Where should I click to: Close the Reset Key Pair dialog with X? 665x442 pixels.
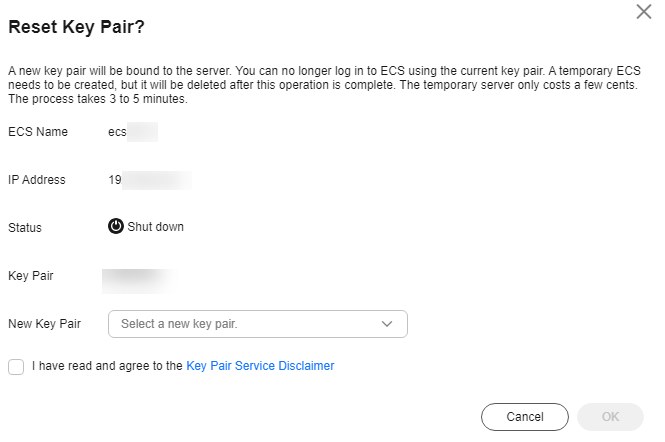click(x=643, y=11)
